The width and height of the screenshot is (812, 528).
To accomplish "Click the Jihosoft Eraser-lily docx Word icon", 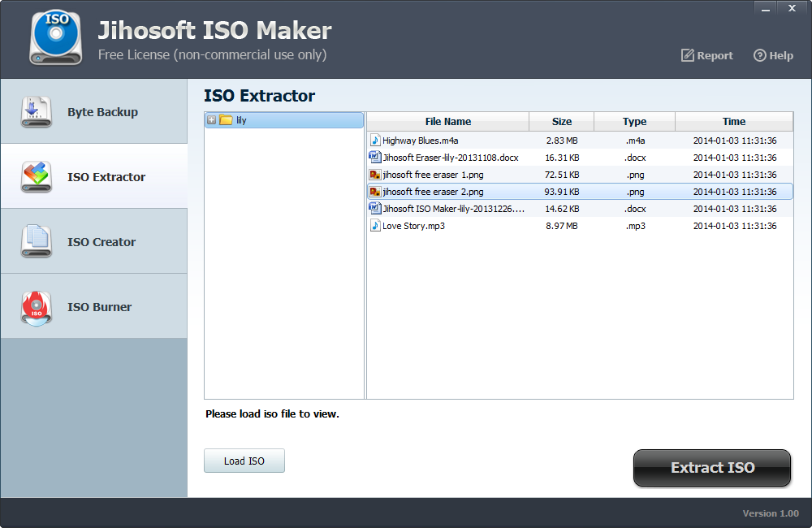I will [375, 157].
